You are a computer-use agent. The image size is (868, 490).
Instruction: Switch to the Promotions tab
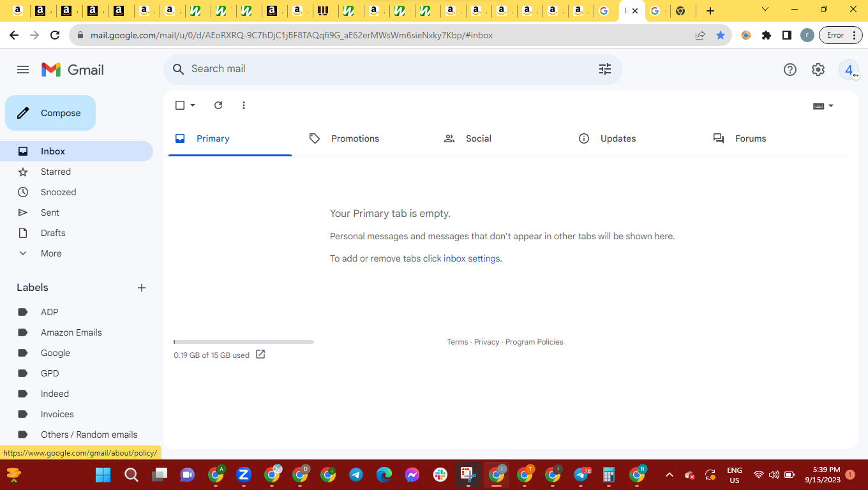[364, 138]
